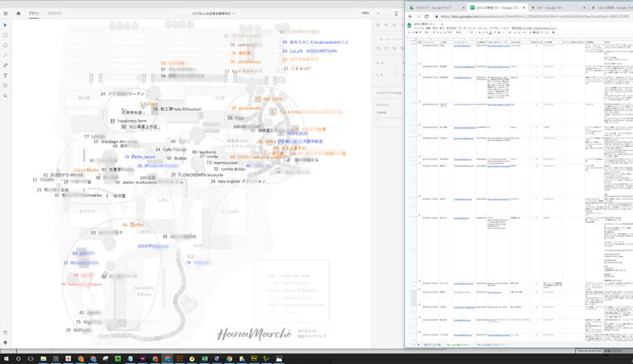The height and width of the screenshot is (364, 633).
Task: Select the Pen tool
Action: [x=5, y=66]
